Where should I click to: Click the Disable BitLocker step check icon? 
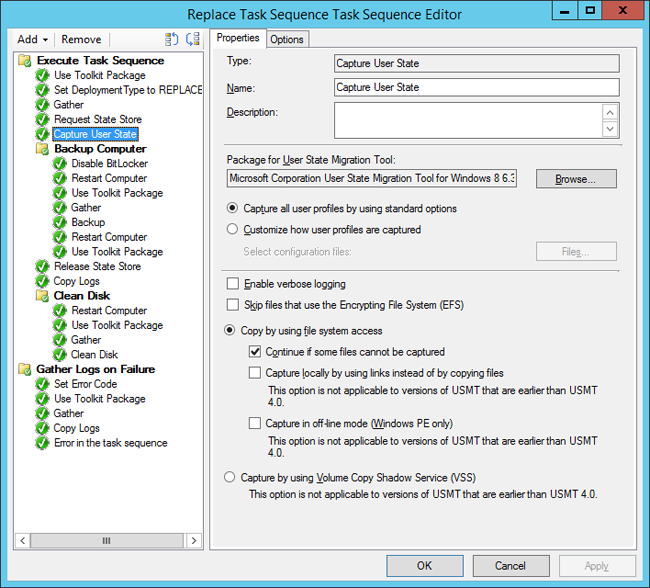coord(60,164)
